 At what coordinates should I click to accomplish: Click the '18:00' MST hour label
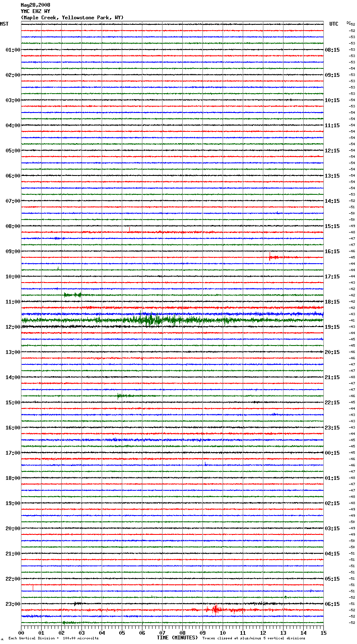tap(13, 478)
